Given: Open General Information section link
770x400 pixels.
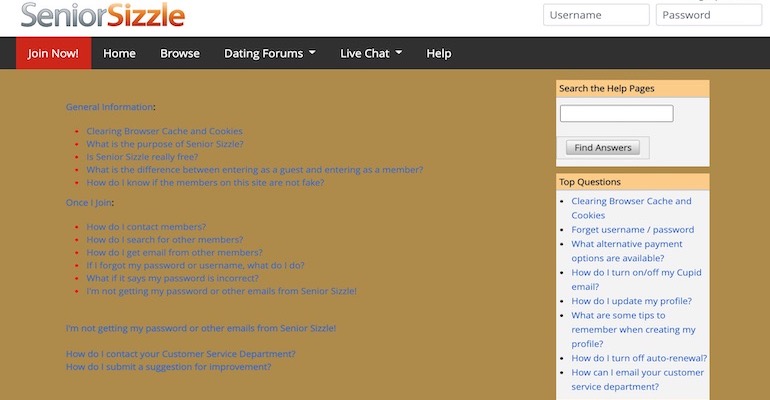Looking at the screenshot, I should point(110,106).
